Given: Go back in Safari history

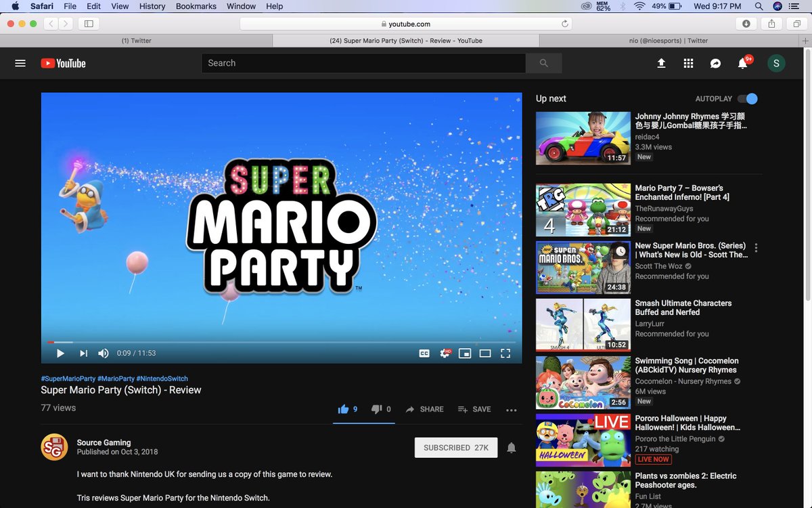Looking at the screenshot, I should point(51,24).
